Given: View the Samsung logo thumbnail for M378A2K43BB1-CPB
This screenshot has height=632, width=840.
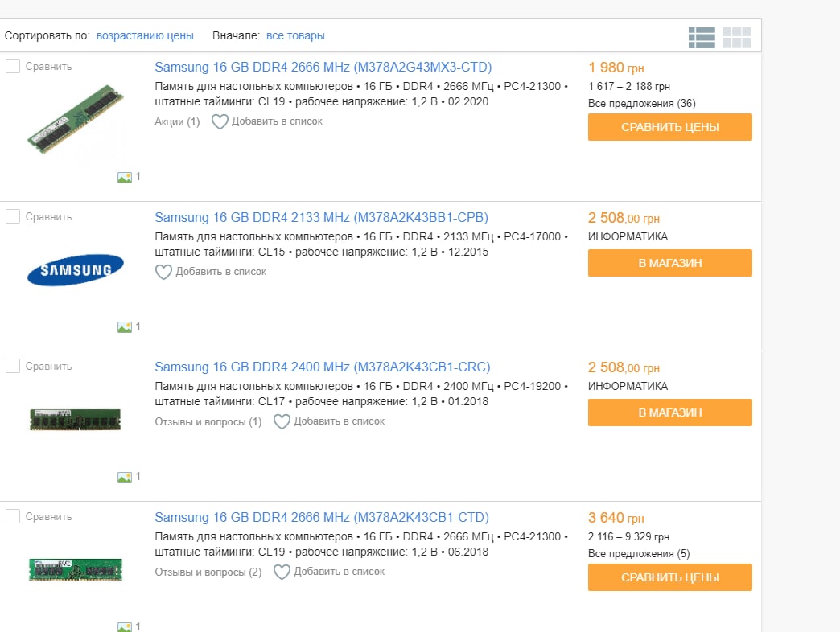Looking at the screenshot, I should (x=76, y=269).
